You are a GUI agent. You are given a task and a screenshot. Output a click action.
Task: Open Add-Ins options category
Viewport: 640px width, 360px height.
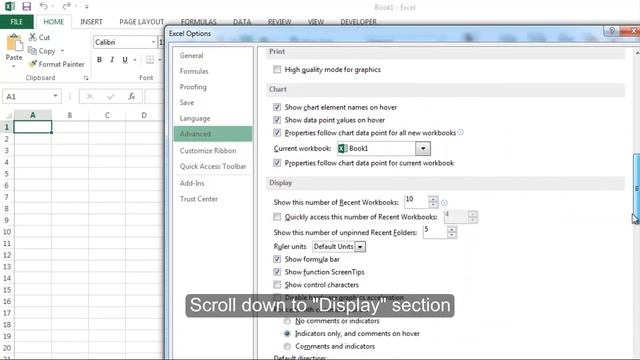213,183
